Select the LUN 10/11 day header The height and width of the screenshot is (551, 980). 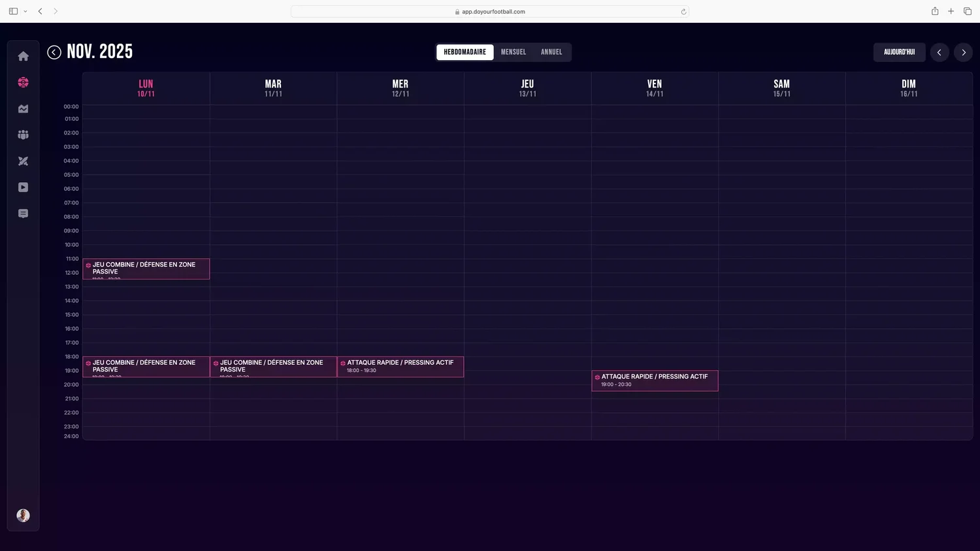pos(146,88)
